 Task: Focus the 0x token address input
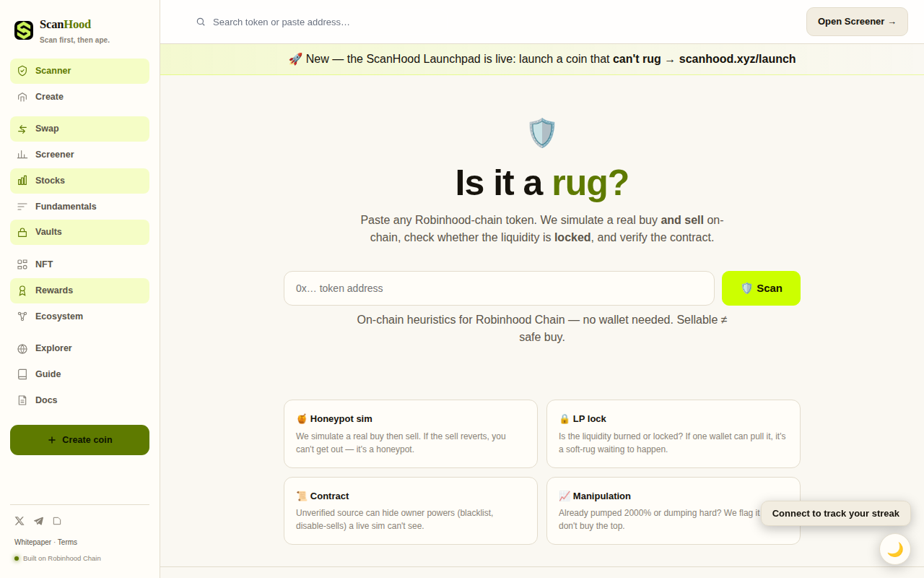(x=499, y=288)
